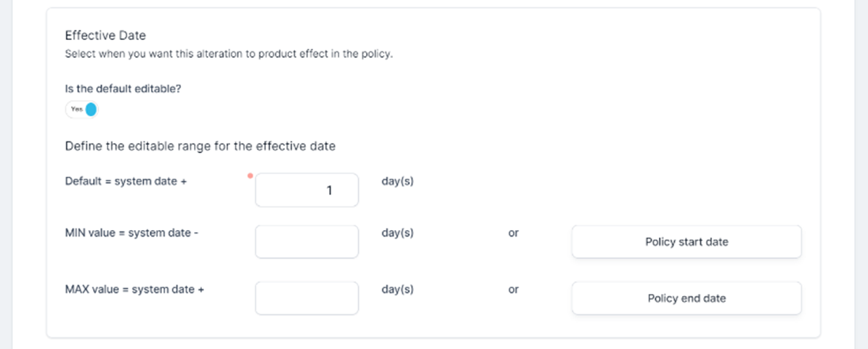Click the day(s) text beside MIN field

(x=397, y=233)
